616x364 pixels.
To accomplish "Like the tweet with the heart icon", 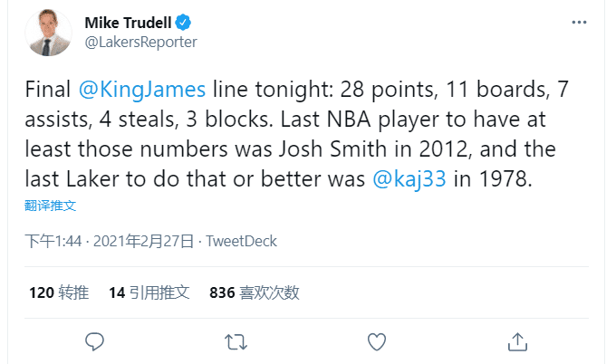I will (x=377, y=340).
